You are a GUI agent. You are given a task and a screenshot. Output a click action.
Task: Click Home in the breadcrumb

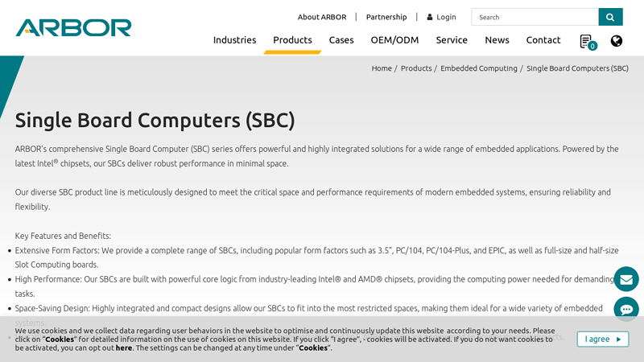382,68
